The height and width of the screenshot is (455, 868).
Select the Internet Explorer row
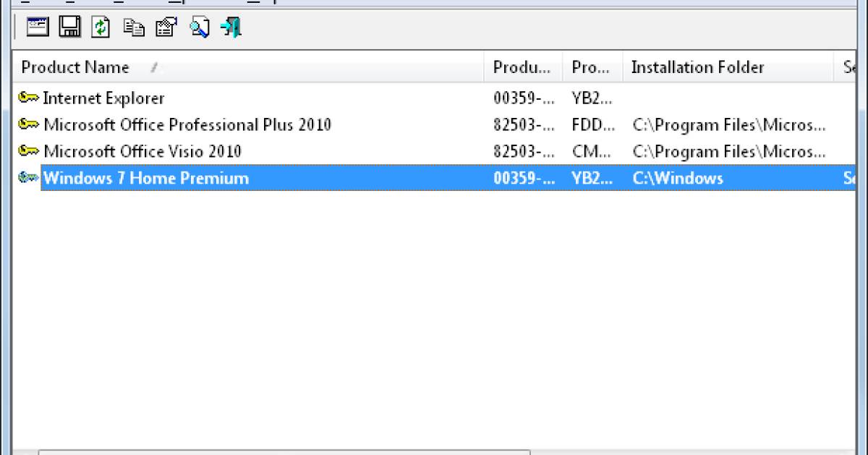tap(434, 98)
